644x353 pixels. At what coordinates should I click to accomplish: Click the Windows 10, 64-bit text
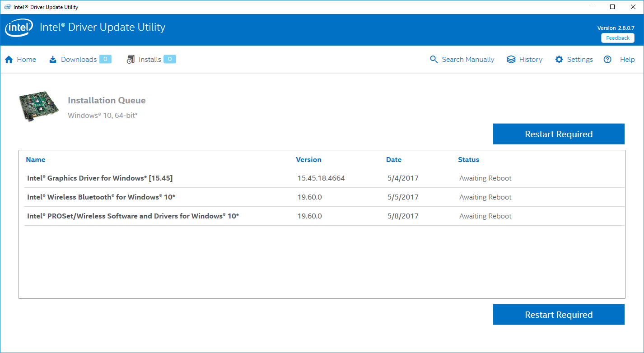pos(103,116)
